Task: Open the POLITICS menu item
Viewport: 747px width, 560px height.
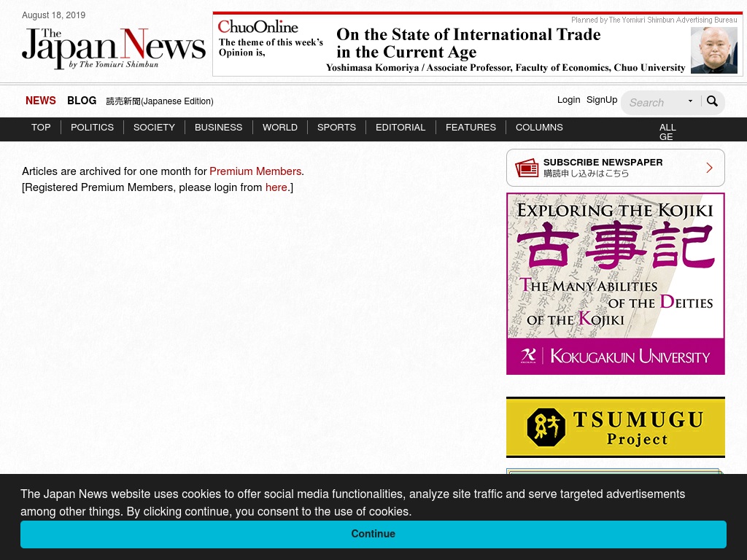Action: [x=93, y=127]
